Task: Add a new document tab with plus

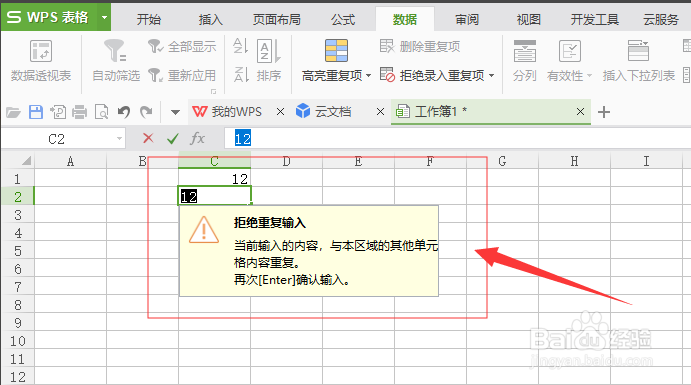Action: (604, 112)
